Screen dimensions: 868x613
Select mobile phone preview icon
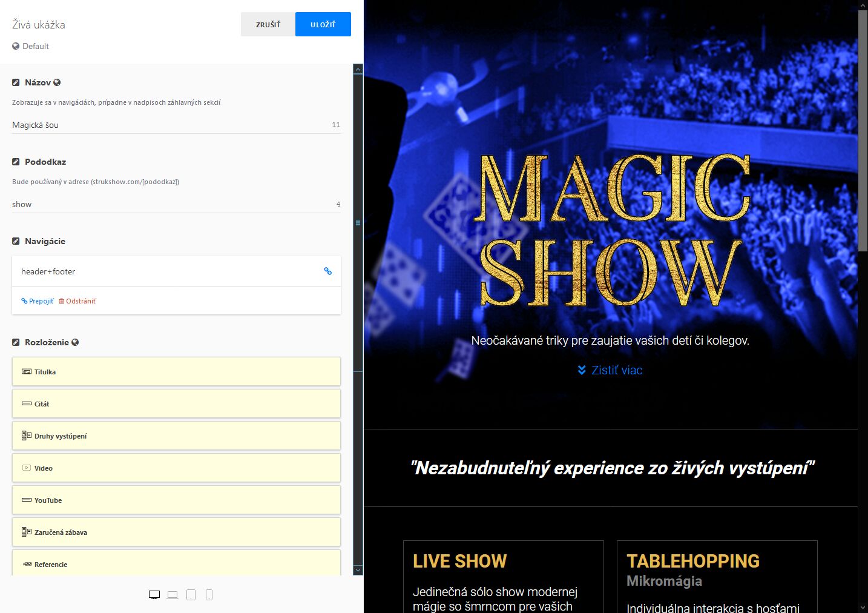pyautogui.click(x=209, y=595)
